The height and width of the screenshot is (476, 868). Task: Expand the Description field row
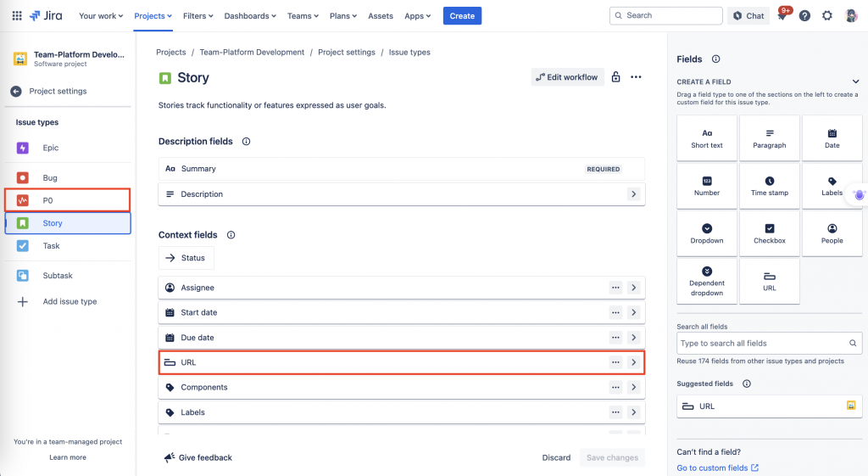click(x=633, y=194)
